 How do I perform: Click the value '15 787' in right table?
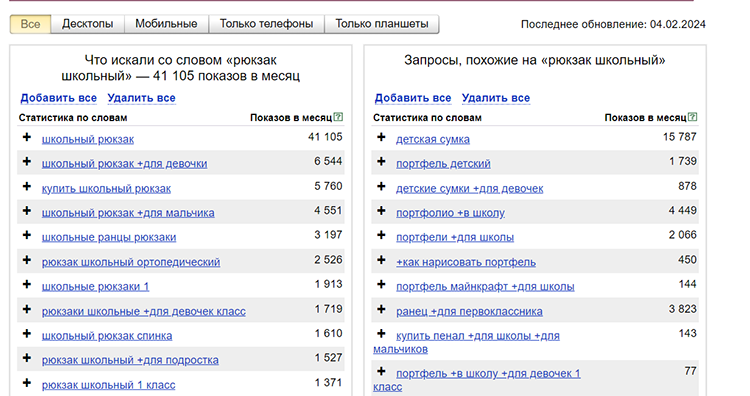point(680,137)
